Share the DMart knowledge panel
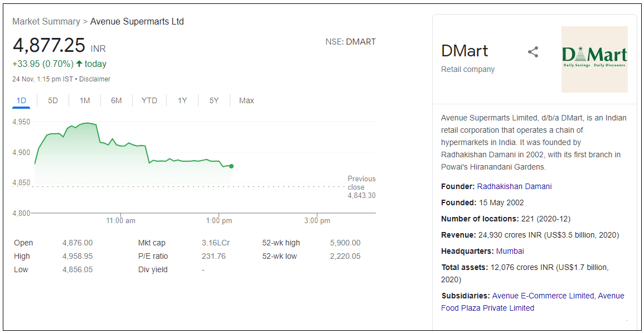Screen dimensions: 644x333 (532, 52)
